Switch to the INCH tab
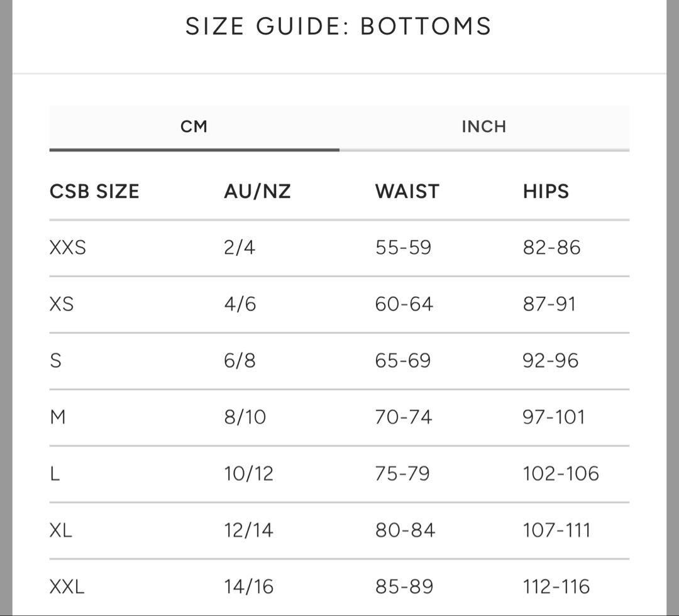Image resolution: width=679 pixels, height=616 pixels. [x=483, y=126]
